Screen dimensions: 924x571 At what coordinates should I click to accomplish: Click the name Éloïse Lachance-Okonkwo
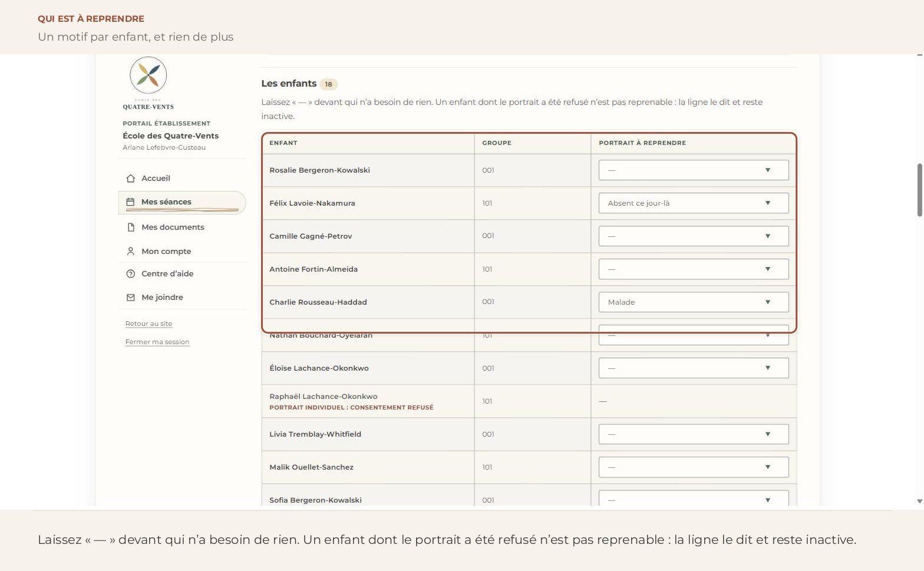tap(319, 368)
